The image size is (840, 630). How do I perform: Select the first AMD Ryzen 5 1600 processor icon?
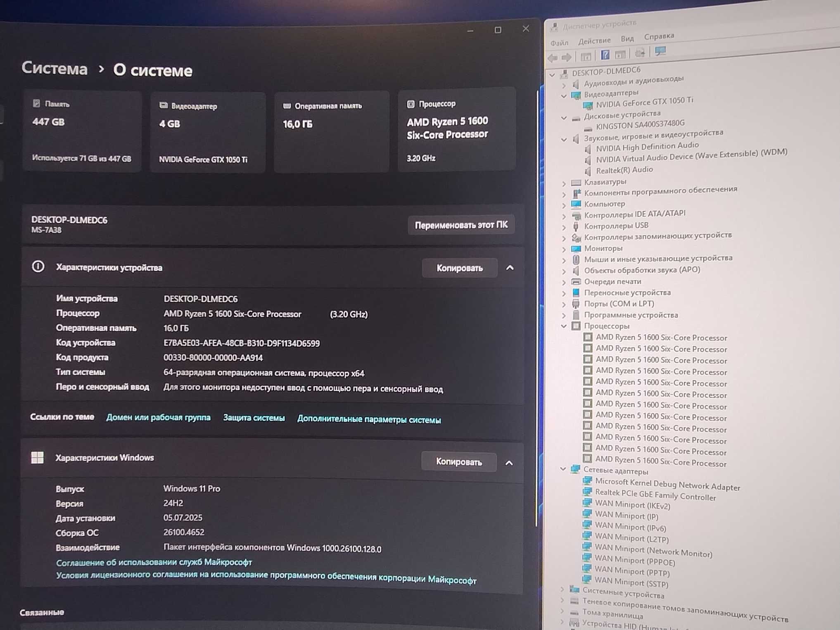coord(588,337)
